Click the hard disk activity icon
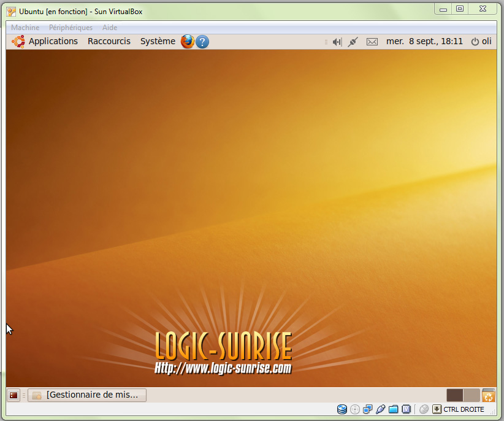Image resolution: width=504 pixels, height=421 pixels. click(342, 409)
